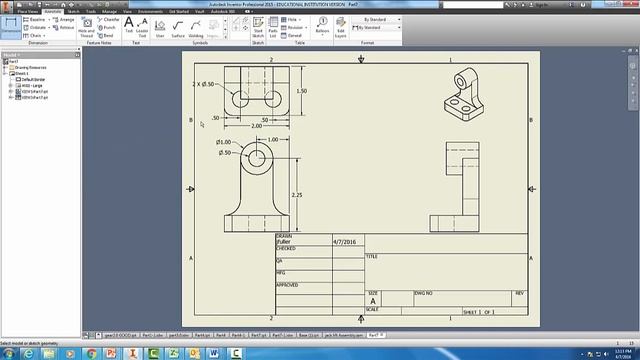Open the Chain dropdown arrow

(44, 36)
